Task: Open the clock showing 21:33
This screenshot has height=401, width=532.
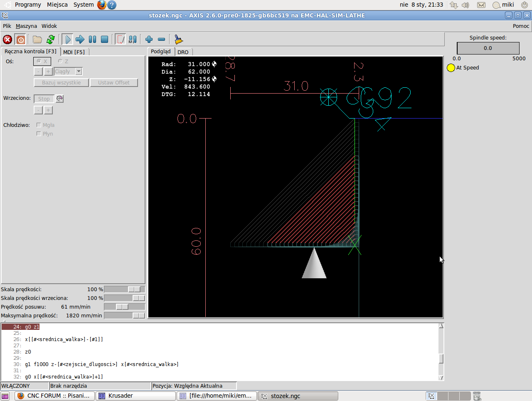Action: pos(421,5)
